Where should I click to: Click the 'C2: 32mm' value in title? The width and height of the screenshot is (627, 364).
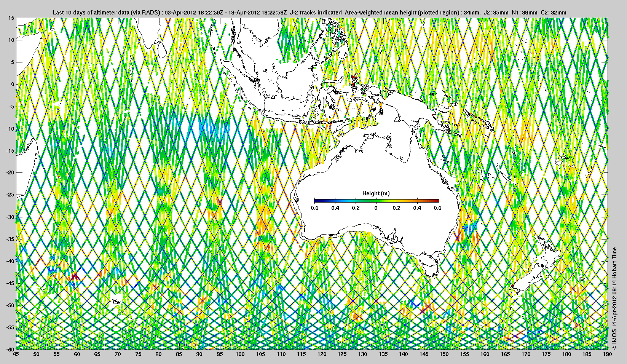pos(554,13)
